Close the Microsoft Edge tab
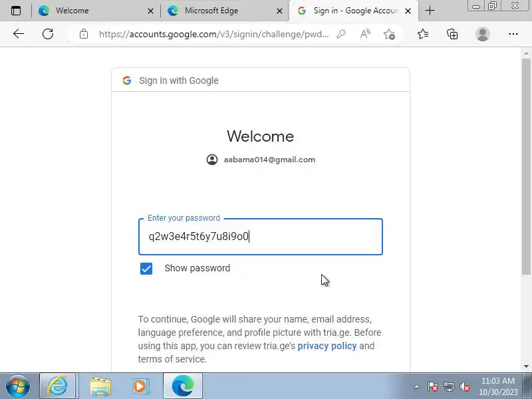The image size is (532, 399). (x=279, y=11)
